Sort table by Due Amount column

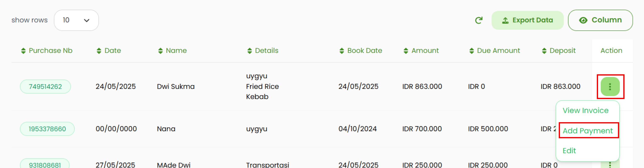pyautogui.click(x=471, y=51)
